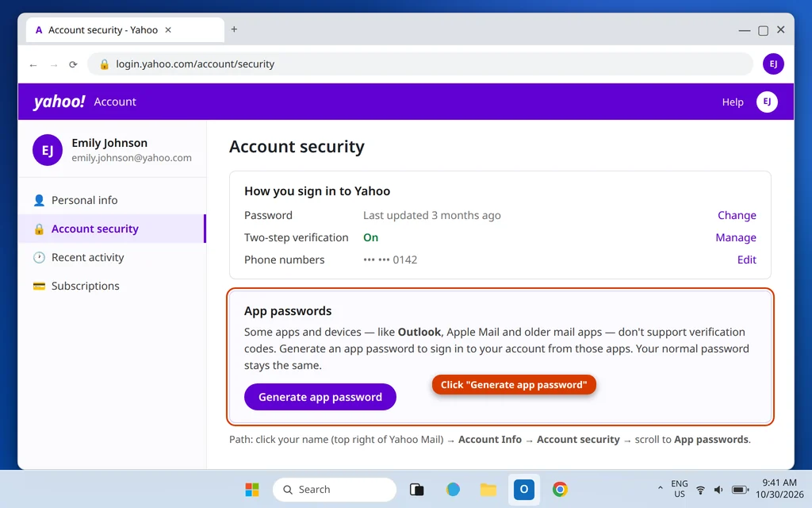The height and width of the screenshot is (508, 812).
Task: Click the Change password link
Action: point(737,215)
